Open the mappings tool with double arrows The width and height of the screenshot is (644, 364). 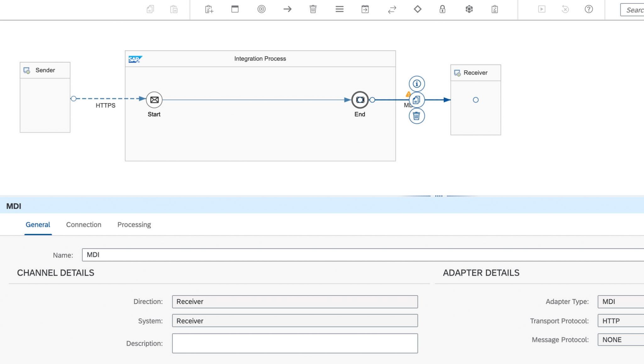(392, 9)
